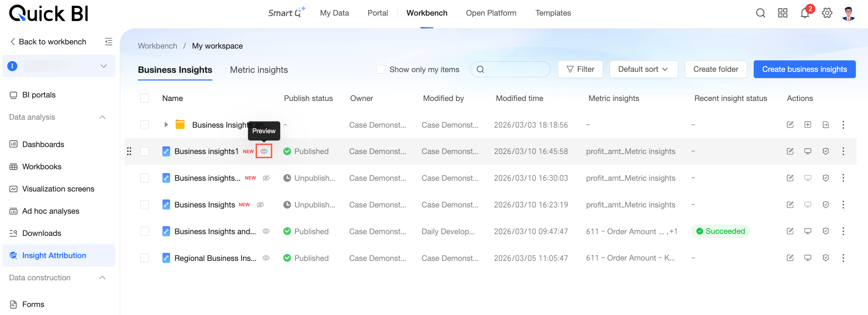The width and height of the screenshot is (868, 315).
Task: Open the notifications bell
Action: click(x=805, y=13)
